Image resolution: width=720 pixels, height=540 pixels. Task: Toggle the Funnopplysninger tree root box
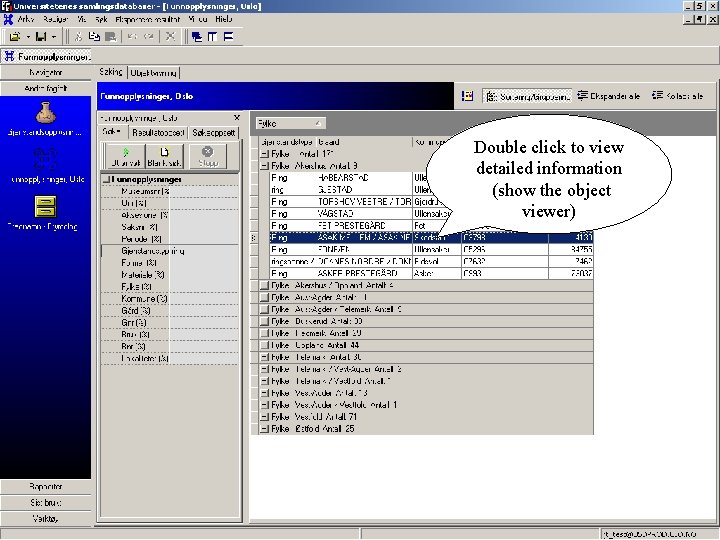point(107,180)
